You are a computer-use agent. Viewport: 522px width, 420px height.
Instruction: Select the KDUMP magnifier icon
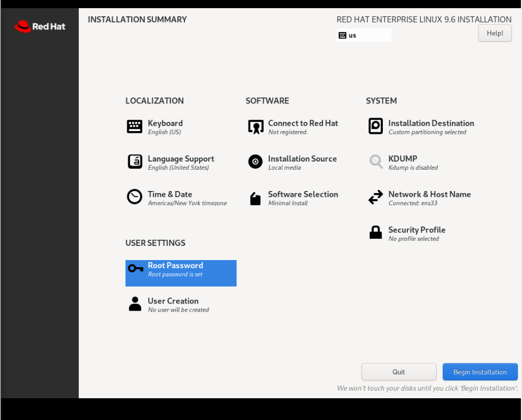click(376, 162)
